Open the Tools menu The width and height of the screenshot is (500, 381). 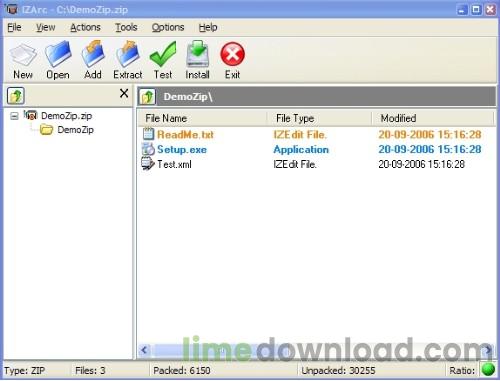click(x=126, y=27)
